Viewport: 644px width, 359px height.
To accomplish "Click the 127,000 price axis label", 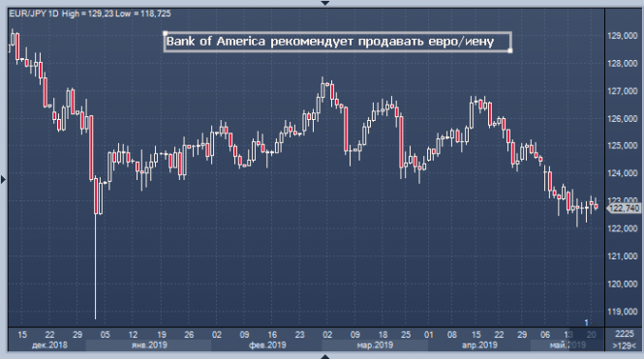I will pos(623,91).
